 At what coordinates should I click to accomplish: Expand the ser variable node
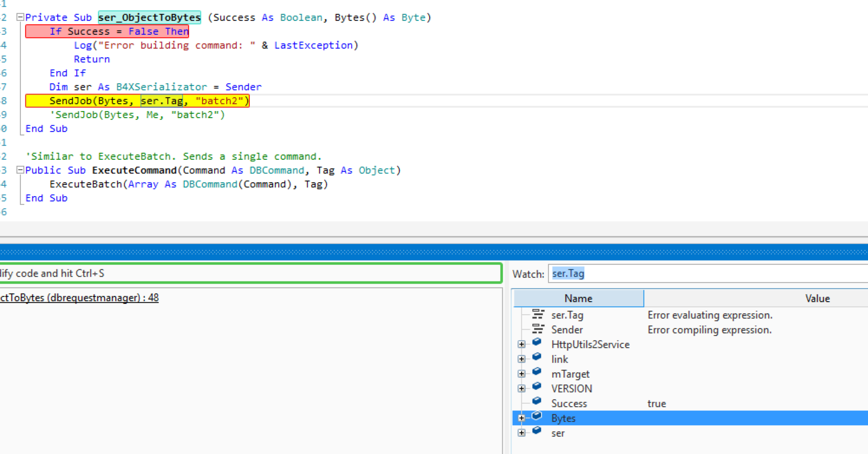click(522, 433)
